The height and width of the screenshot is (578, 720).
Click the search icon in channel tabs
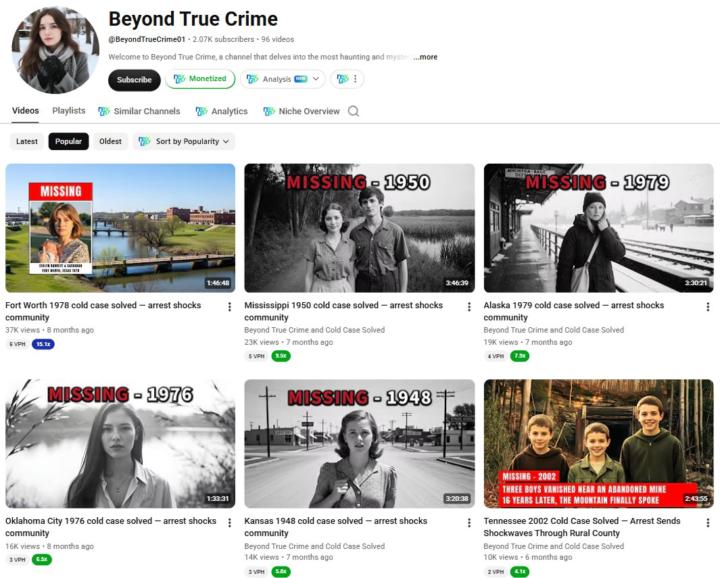pos(353,111)
